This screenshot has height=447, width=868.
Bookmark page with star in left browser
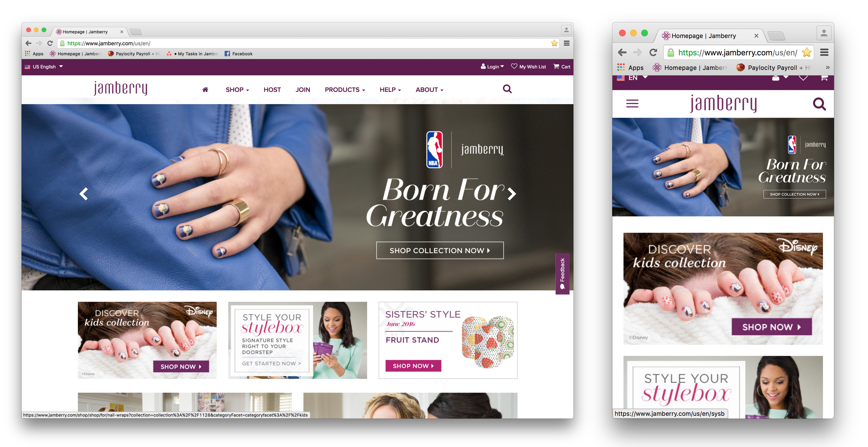point(554,43)
